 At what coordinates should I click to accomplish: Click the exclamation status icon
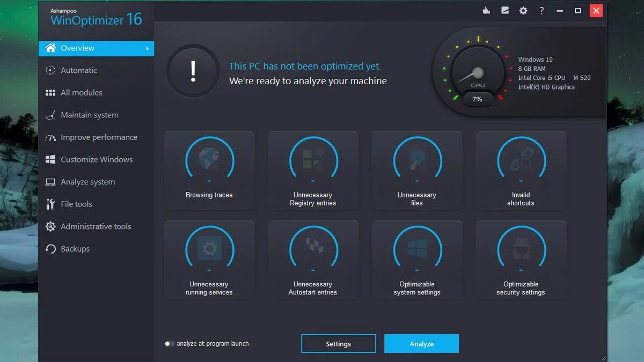(193, 71)
